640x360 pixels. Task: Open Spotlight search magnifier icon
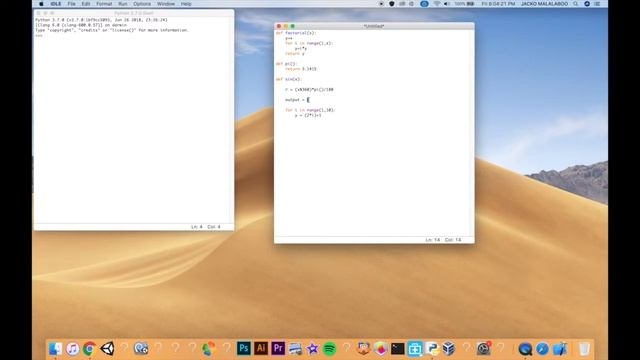[x=576, y=4]
